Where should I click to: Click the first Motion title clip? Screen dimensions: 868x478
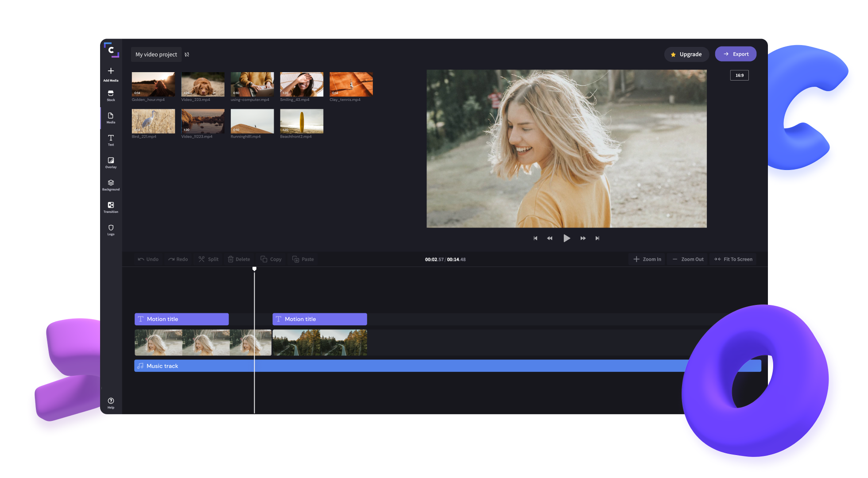[x=181, y=319]
